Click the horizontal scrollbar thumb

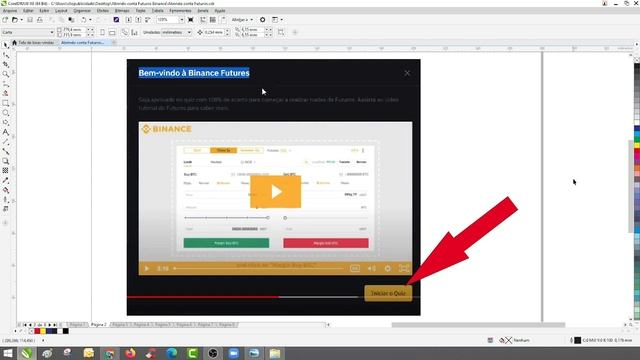[478, 325]
